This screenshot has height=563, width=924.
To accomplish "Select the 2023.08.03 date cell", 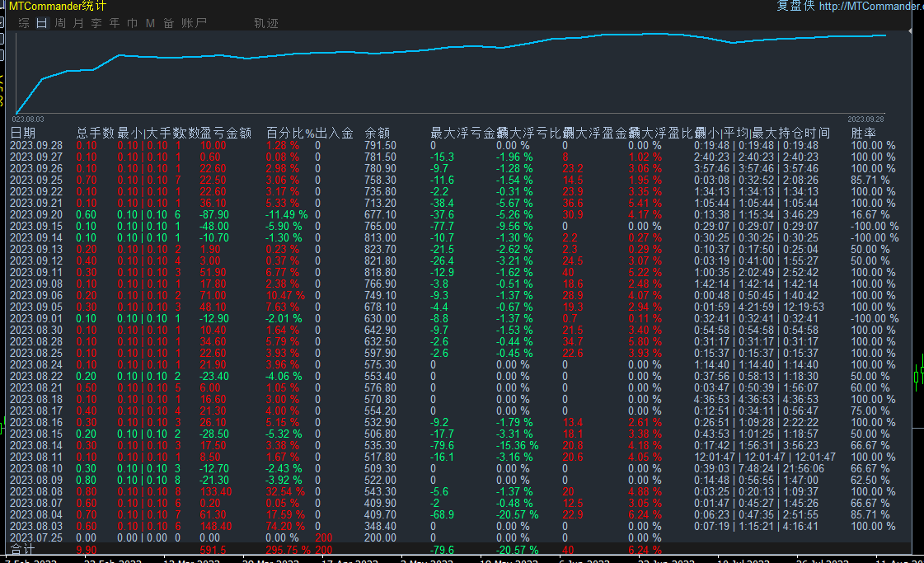I will (x=36, y=527).
